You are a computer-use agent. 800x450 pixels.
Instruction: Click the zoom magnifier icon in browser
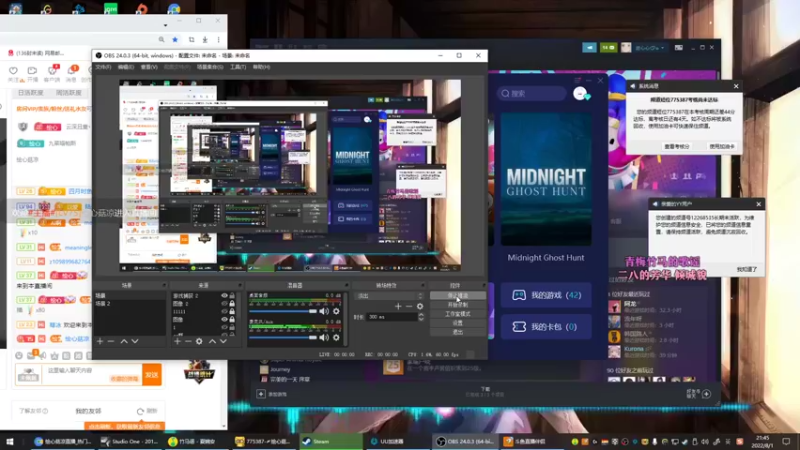[x=161, y=39]
